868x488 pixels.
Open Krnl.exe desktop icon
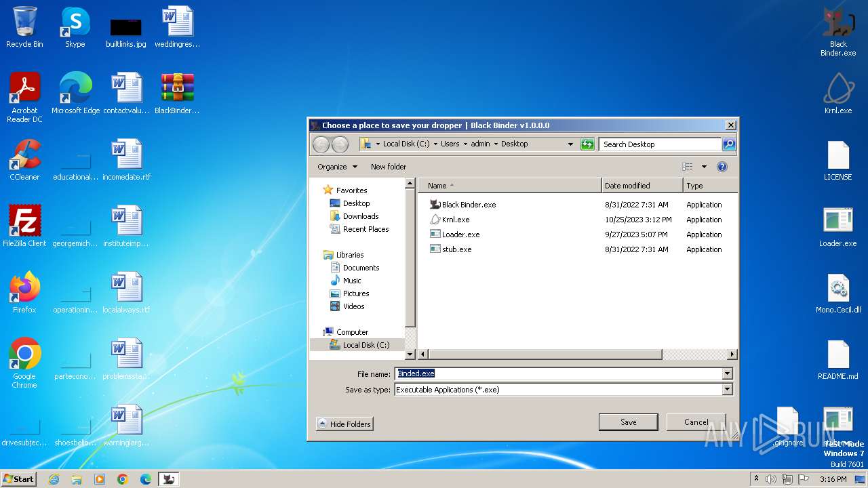[x=838, y=93]
